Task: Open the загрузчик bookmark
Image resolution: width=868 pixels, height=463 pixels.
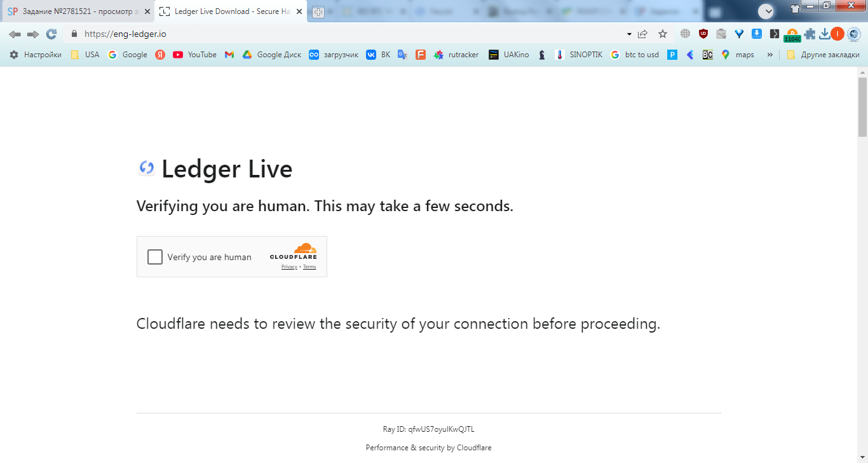Action: (334, 55)
